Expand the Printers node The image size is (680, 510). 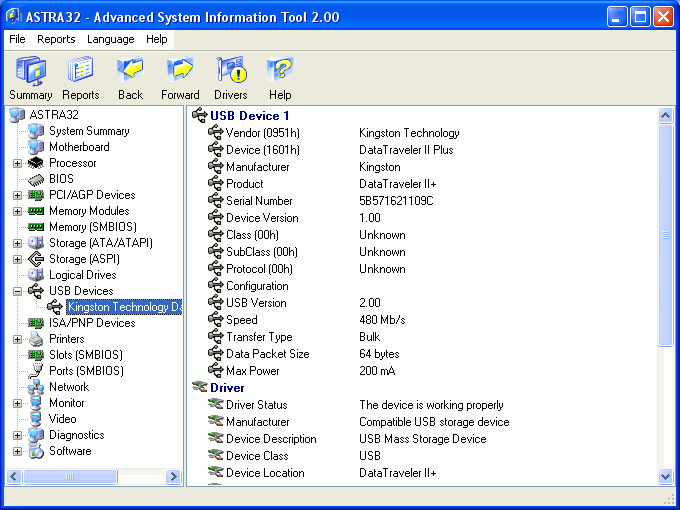pyautogui.click(x=17, y=340)
